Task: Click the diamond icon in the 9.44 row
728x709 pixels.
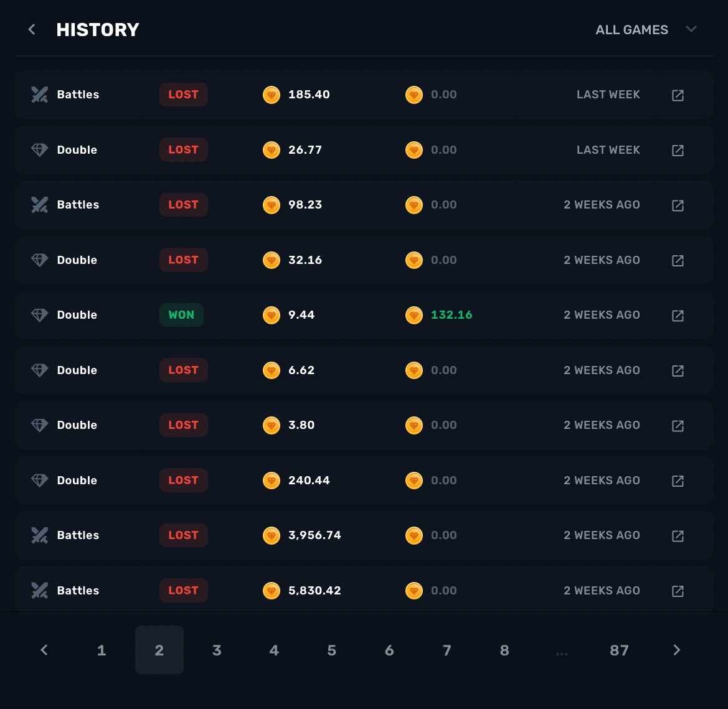Action: [x=39, y=315]
